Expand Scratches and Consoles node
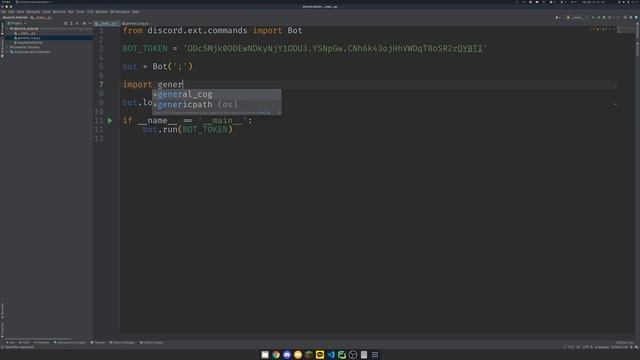Image resolution: width=640 pixels, height=360 pixels. 8,52
